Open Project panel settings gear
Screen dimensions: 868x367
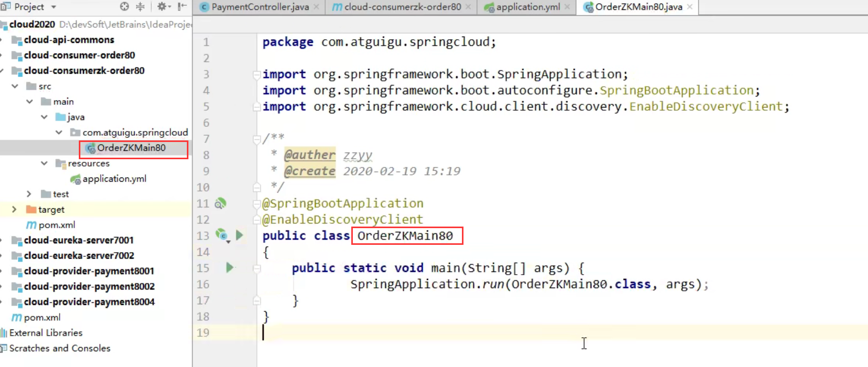tap(162, 7)
